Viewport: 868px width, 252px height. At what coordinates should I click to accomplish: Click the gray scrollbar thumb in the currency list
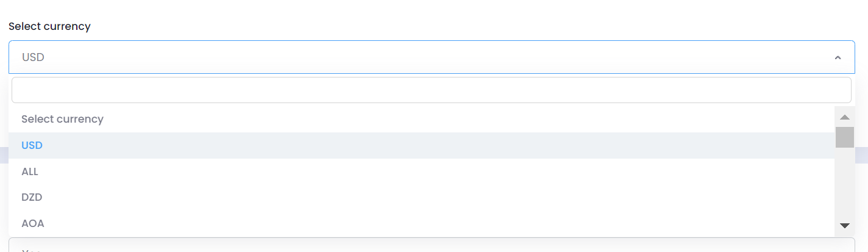tap(844, 137)
